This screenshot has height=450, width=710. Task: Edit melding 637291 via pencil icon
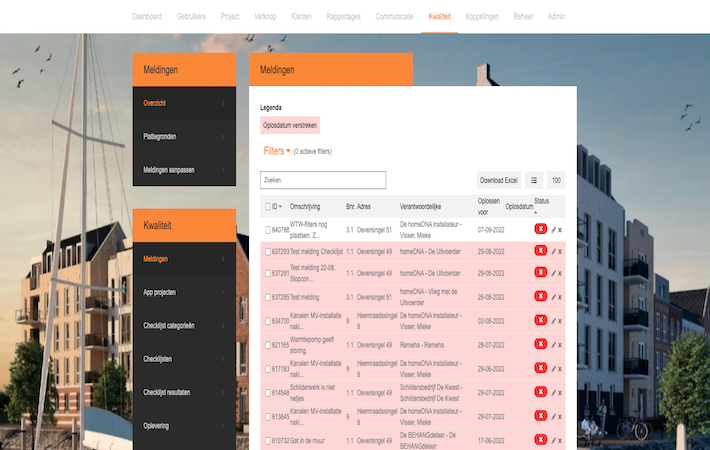(553, 273)
